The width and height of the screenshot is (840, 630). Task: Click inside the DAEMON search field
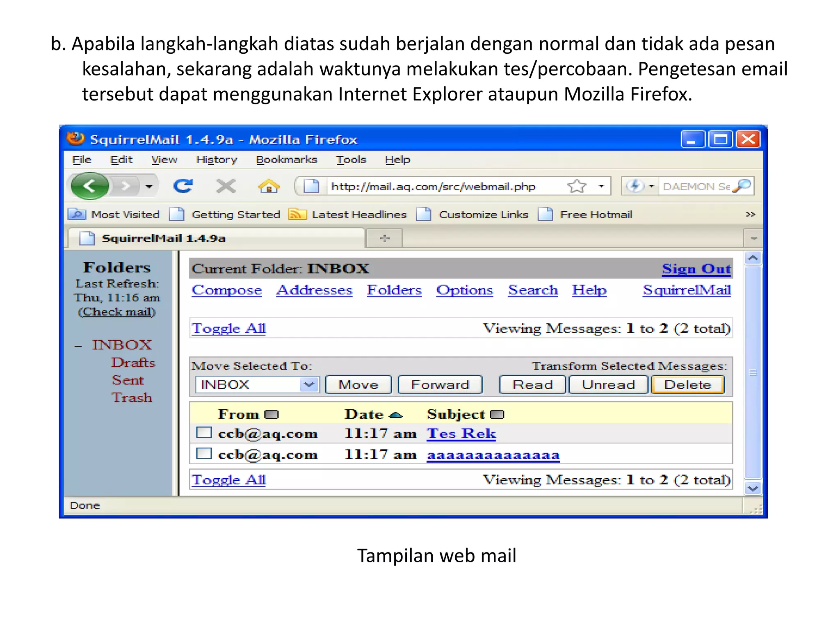(696, 187)
